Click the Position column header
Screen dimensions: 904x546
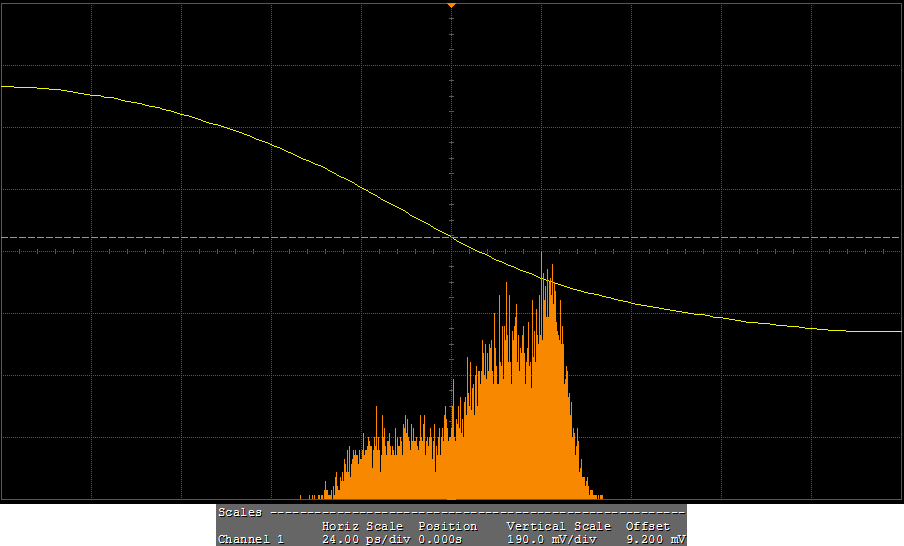tap(447, 526)
